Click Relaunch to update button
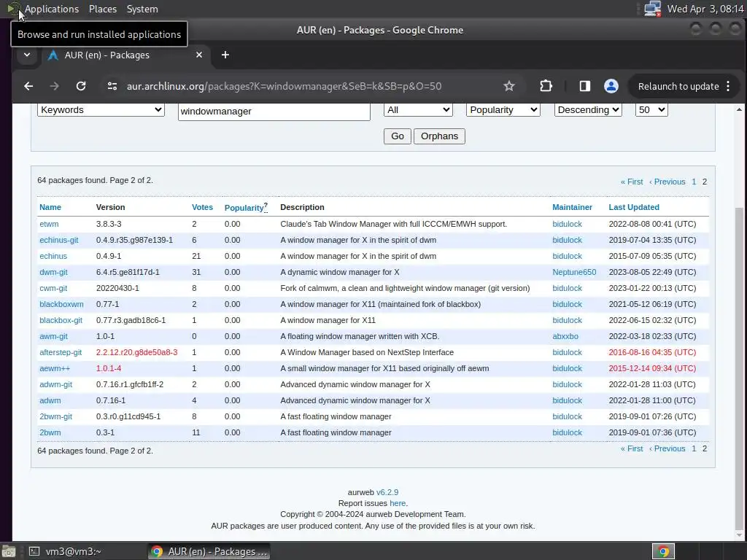 click(678, 86)
